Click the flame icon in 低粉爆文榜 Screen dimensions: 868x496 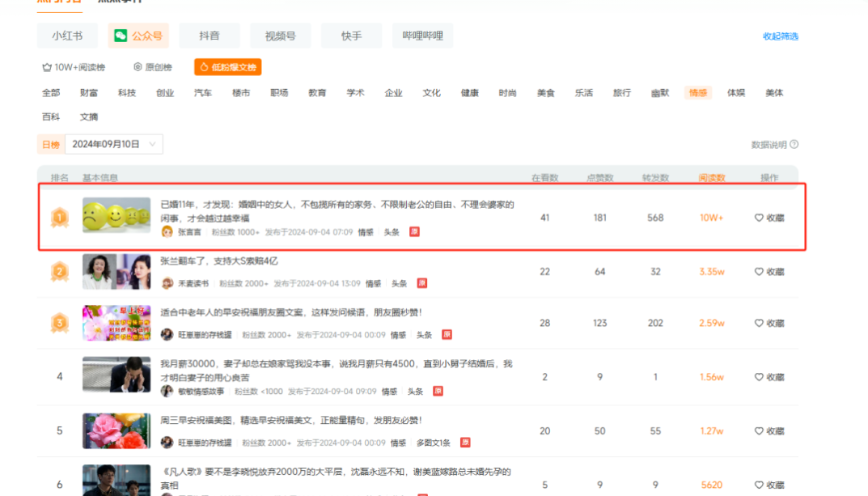coord(204,67)
